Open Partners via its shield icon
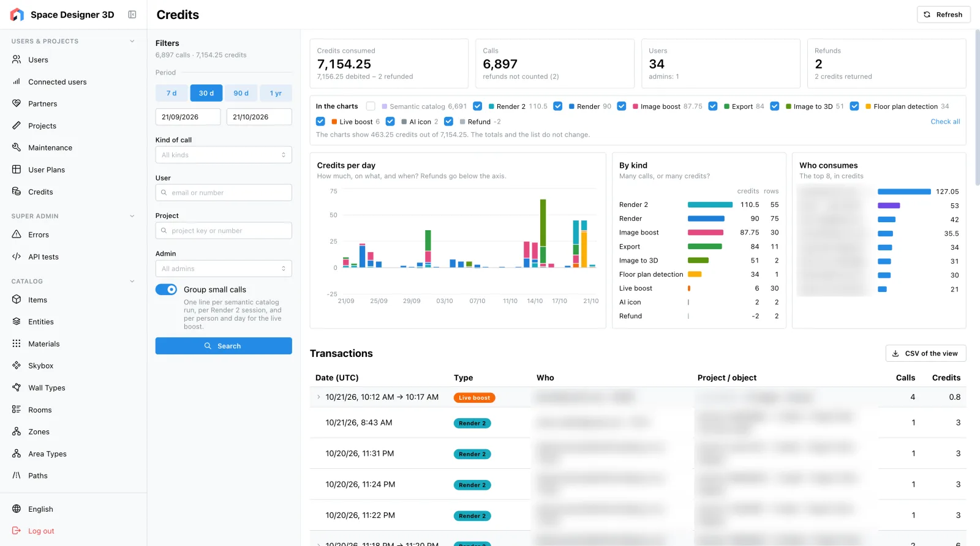This screenshot has height=546, width=980. pos(17,104)
